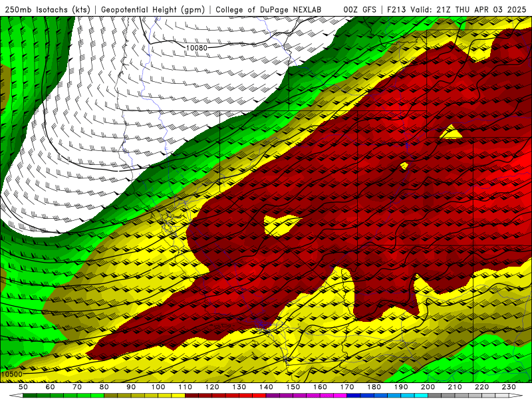Click the '10500' height contour label
This screenshot has height=399, width=532.
(x=11, y=374)
